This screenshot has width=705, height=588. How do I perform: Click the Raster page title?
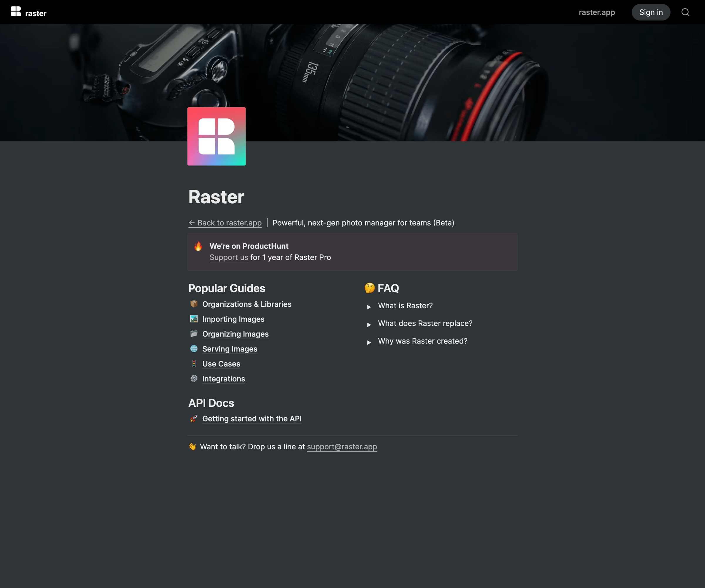point(216,197)
